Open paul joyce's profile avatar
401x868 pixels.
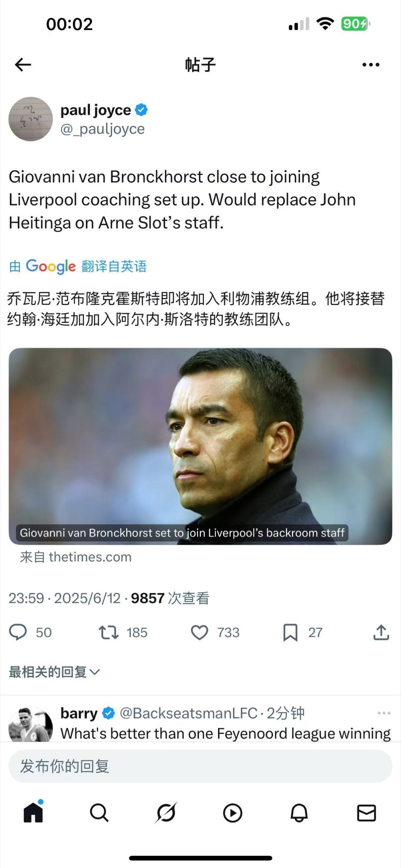[31, 119]
